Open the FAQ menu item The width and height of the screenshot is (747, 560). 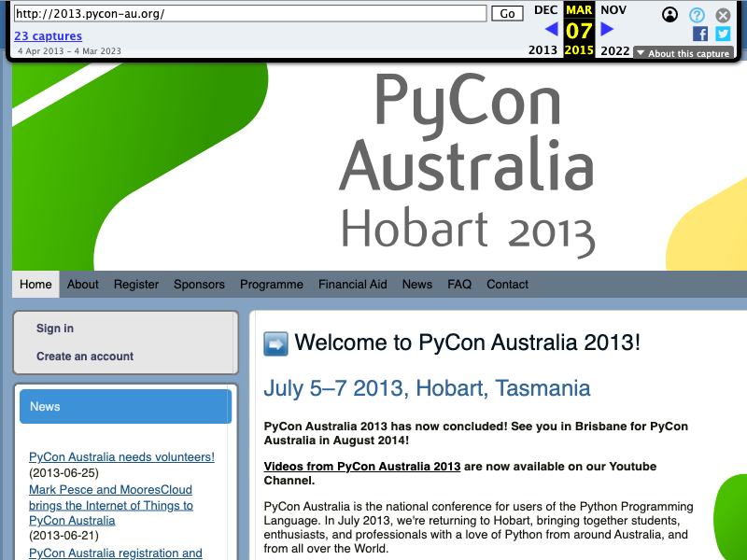[x=459, y=285]
